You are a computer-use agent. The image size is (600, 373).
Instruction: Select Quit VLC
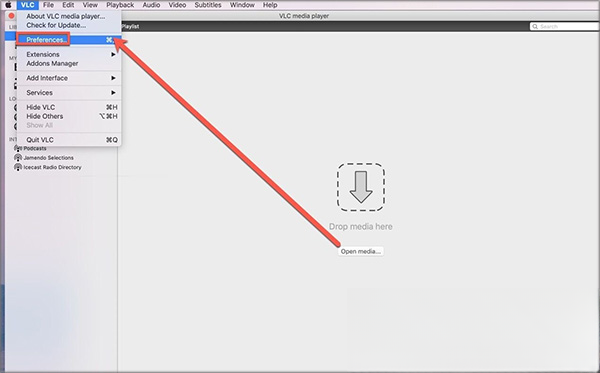tap(69, 140)
